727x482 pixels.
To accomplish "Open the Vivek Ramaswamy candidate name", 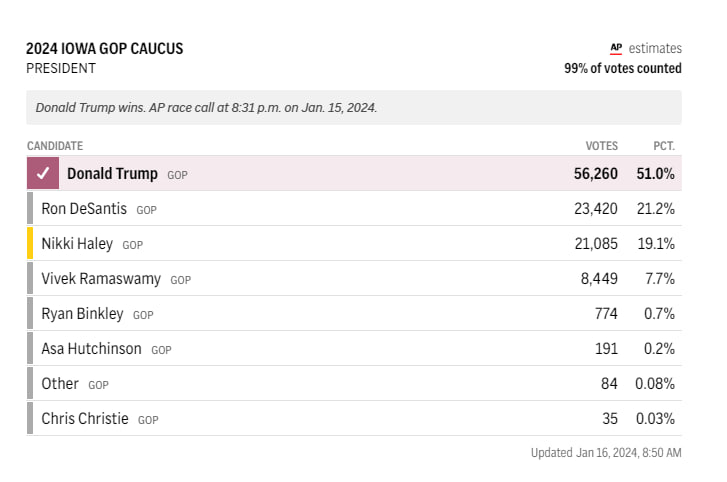I will (101, 279).
